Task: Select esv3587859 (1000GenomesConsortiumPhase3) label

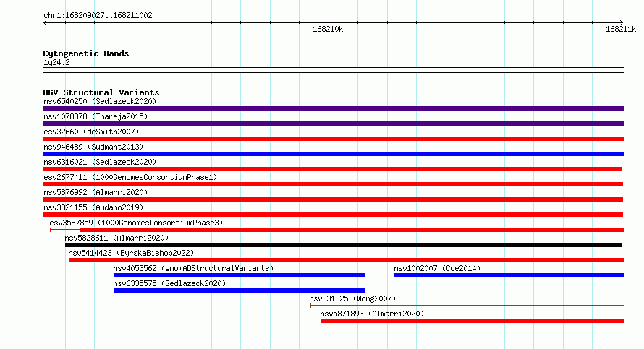Action: click(136, 223)
